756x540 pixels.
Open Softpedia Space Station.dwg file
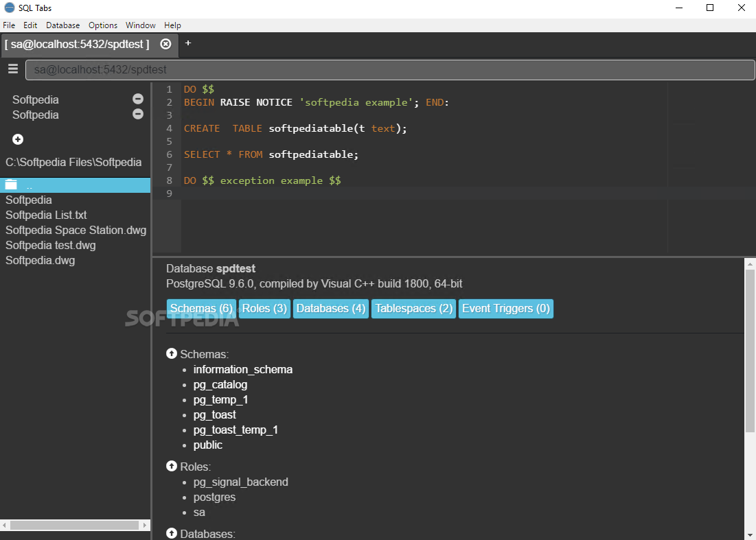point(76,231)
